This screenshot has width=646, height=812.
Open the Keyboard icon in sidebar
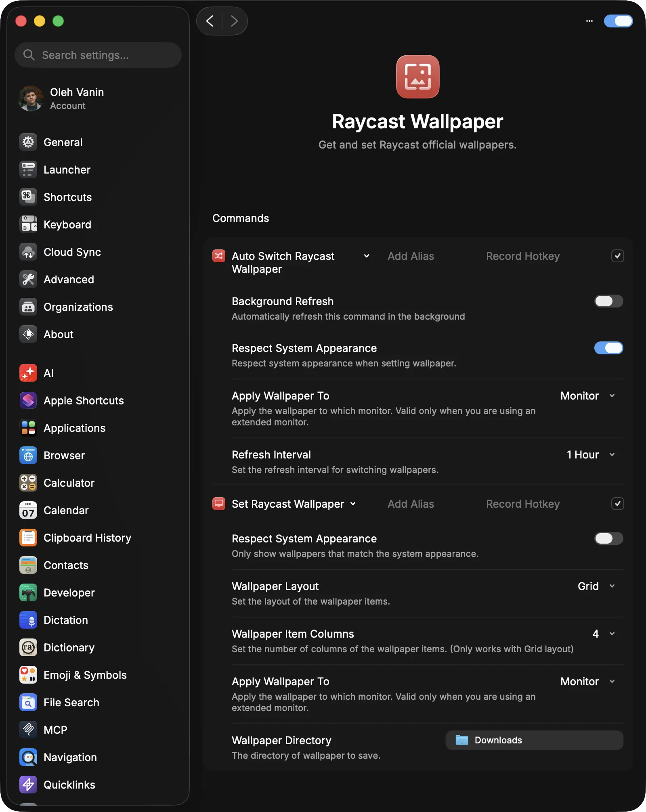[28, 224]
